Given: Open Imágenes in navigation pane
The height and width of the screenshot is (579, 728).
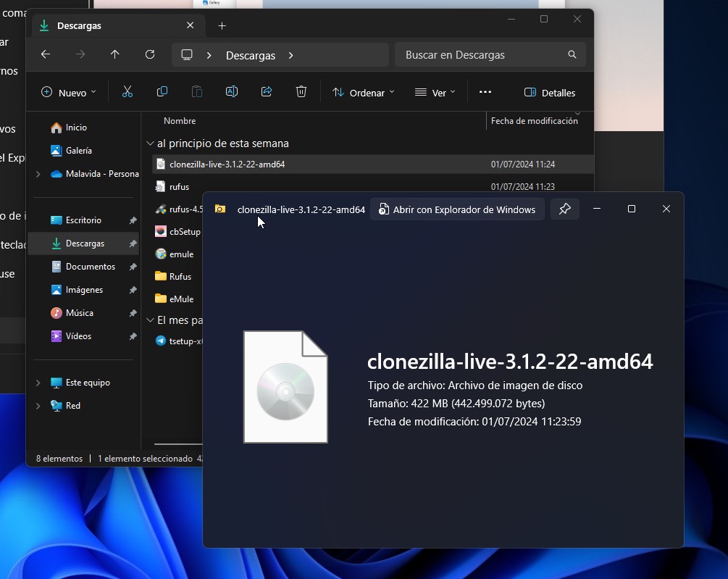Looking at the screenshot, I should click(x=84, y=290).
